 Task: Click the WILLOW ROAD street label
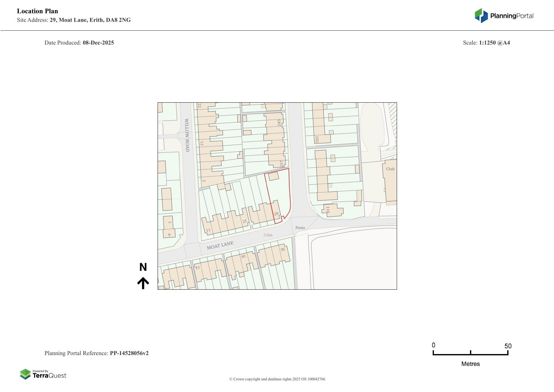point(187,135)
